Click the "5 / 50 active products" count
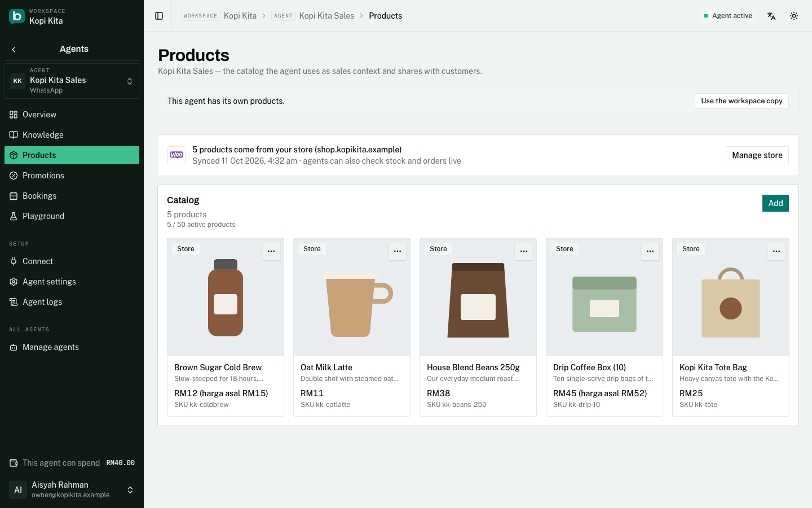 (x=201, y=225)
